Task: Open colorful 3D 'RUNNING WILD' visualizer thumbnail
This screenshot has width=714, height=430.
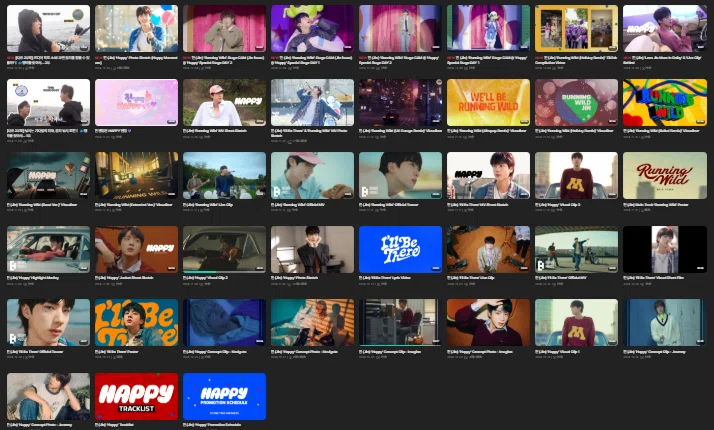Action: (x=665, y=102)
